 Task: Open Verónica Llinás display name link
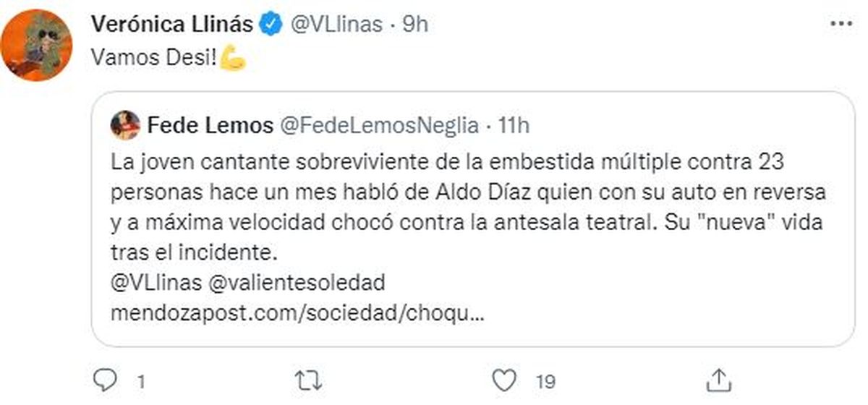coord(173,25)
